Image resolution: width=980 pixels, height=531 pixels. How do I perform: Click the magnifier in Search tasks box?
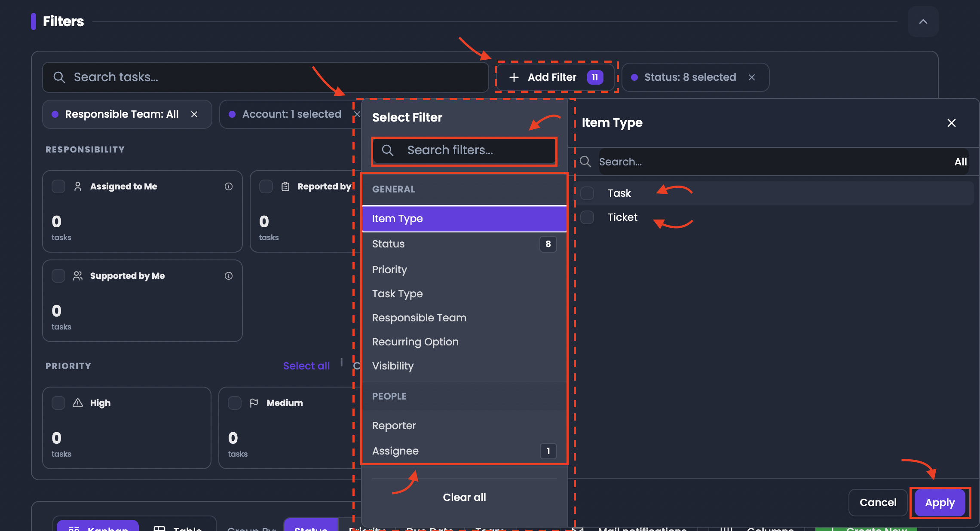tap(59, 77)
